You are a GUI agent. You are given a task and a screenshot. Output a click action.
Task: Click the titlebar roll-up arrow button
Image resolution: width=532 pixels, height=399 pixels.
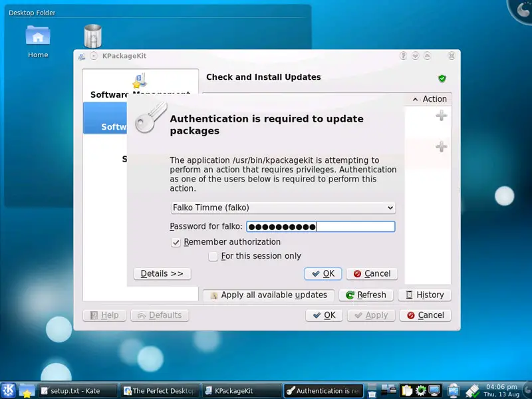point(428,56)
